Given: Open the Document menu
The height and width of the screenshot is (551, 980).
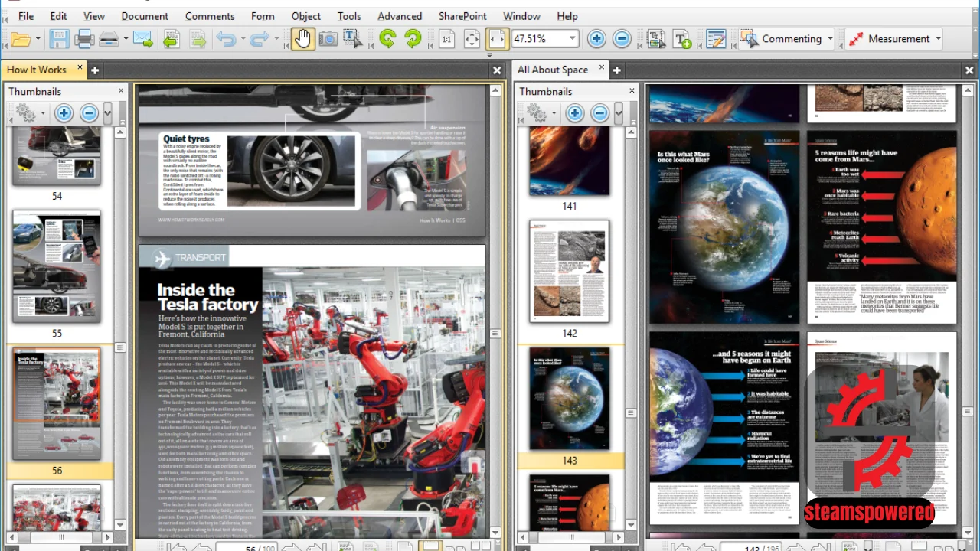Looking at the screenshot, I should tap(145, 16).
